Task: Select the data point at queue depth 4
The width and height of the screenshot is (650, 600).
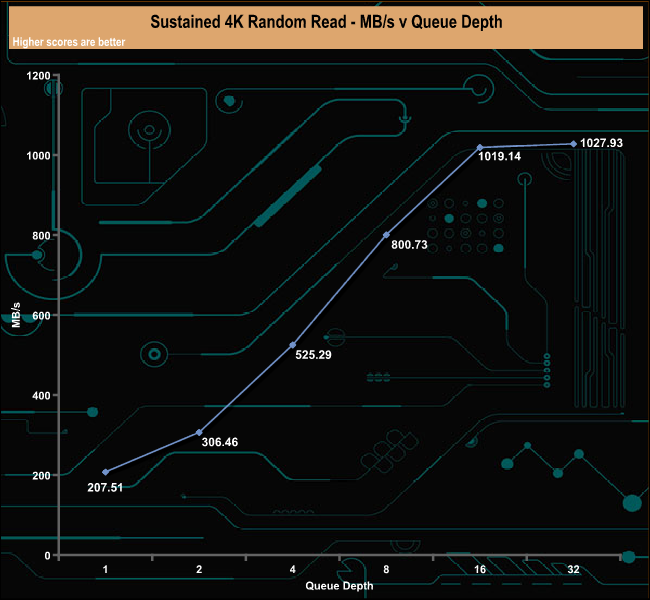Action: (293, 345)
